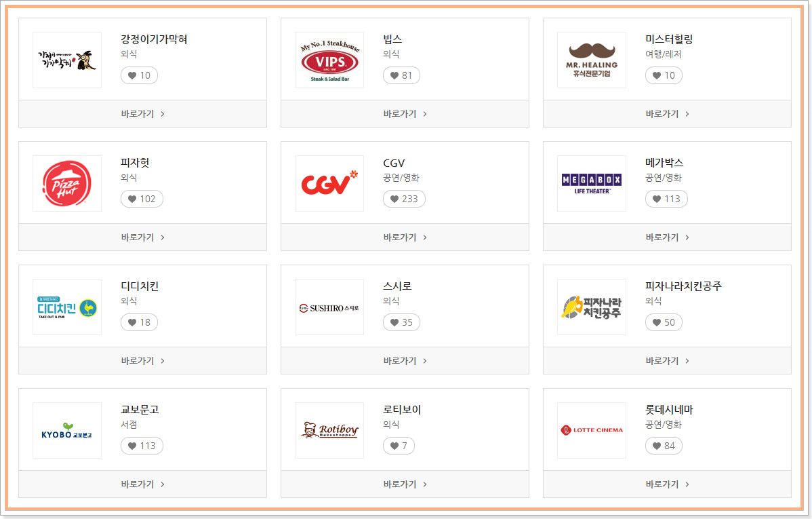Click the 강정이기가막혀 title text
The height and width of the screenshot is (519, 812).
[x=154, y=39]
